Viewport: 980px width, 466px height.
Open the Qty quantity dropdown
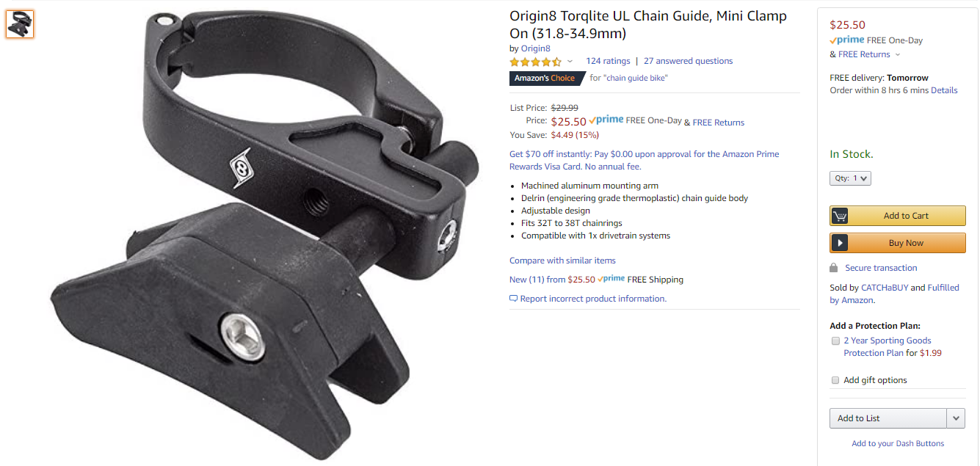pos(850,178)
